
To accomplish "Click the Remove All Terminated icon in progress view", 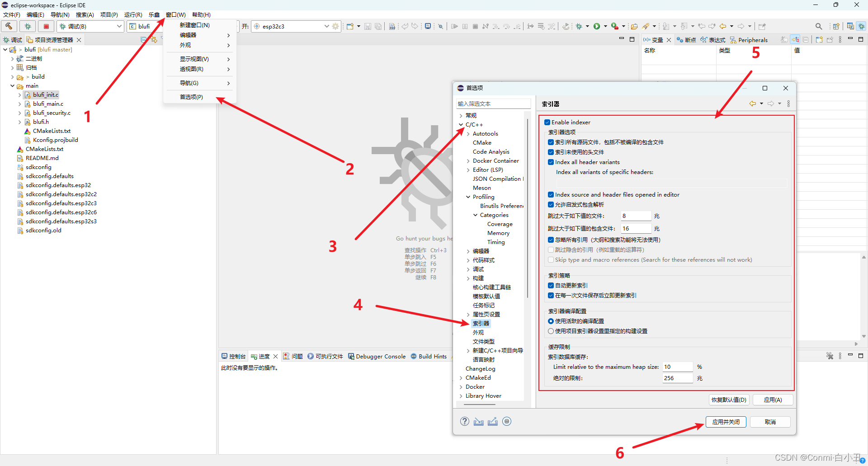I will pos(830,356).
